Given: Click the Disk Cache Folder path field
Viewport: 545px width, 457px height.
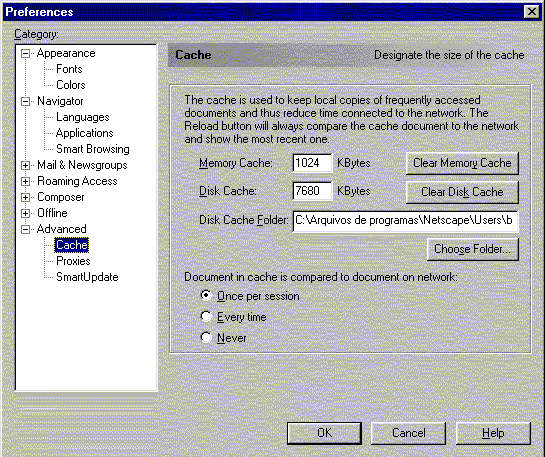Looking at the screenshot, I should [x=405, y=221].
